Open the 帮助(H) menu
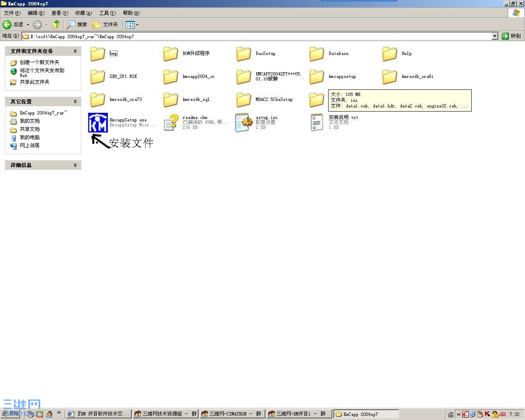Screen dimensions: 525x420 [131, 13]
